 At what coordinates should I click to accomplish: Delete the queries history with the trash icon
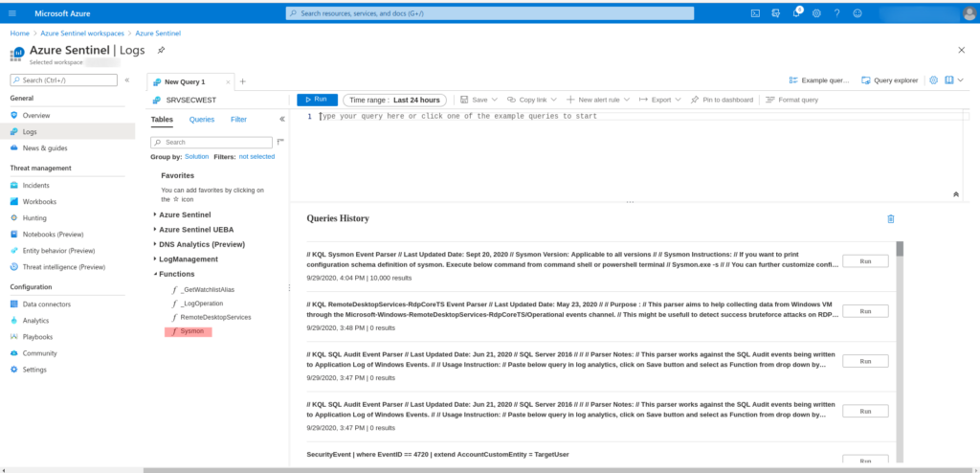click(891, 219)
